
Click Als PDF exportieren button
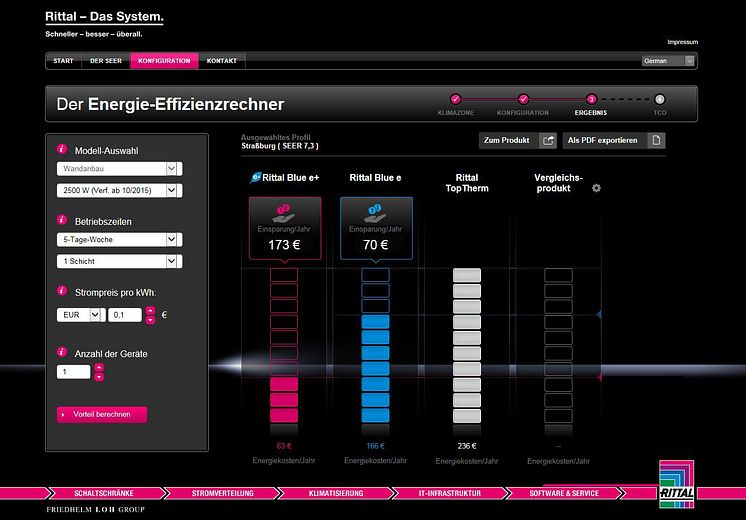point(614,140)
